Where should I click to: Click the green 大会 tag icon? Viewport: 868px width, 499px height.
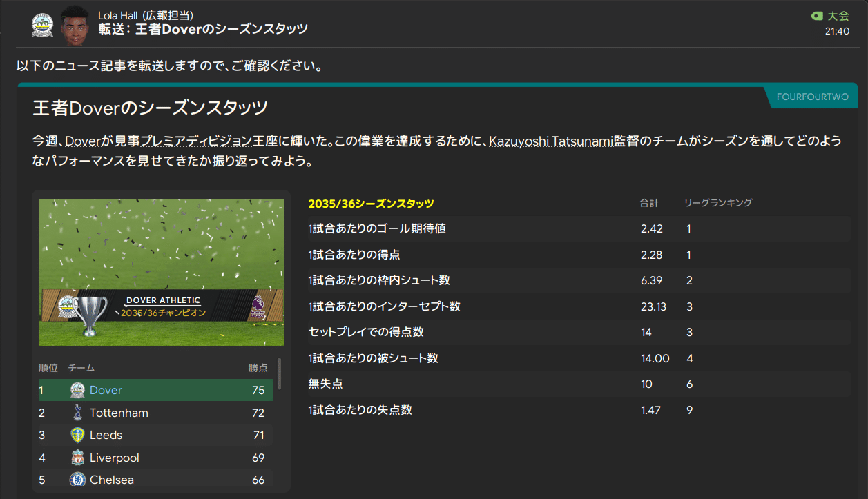tap(817, 16)
